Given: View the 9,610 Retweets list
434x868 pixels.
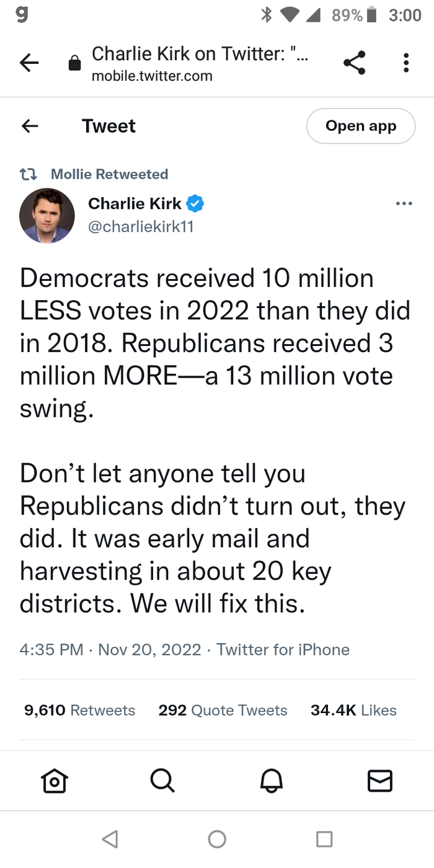Looking at the screenshot, I should coord(79,711).
